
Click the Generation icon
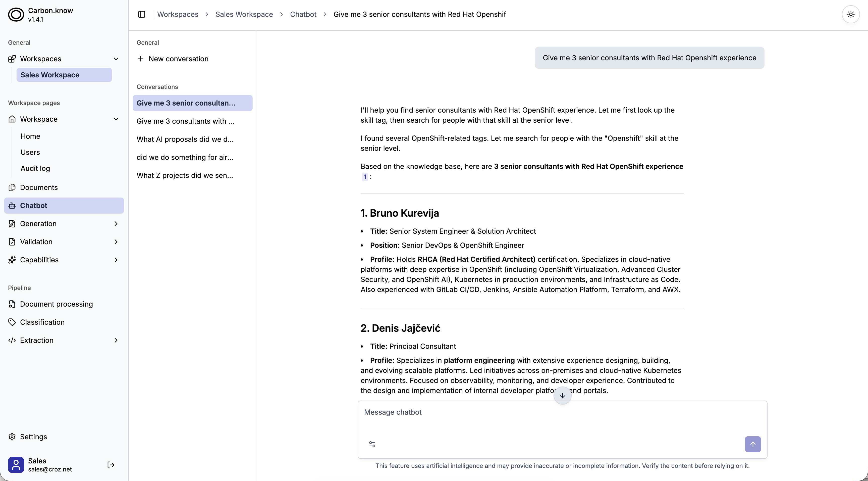tap(12, 223)
